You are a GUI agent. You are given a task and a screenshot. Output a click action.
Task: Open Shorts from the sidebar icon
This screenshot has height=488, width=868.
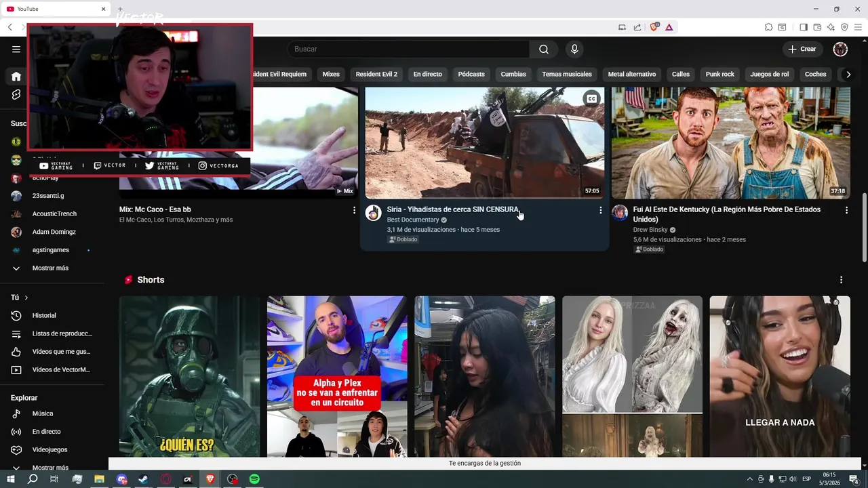point(16,94)
